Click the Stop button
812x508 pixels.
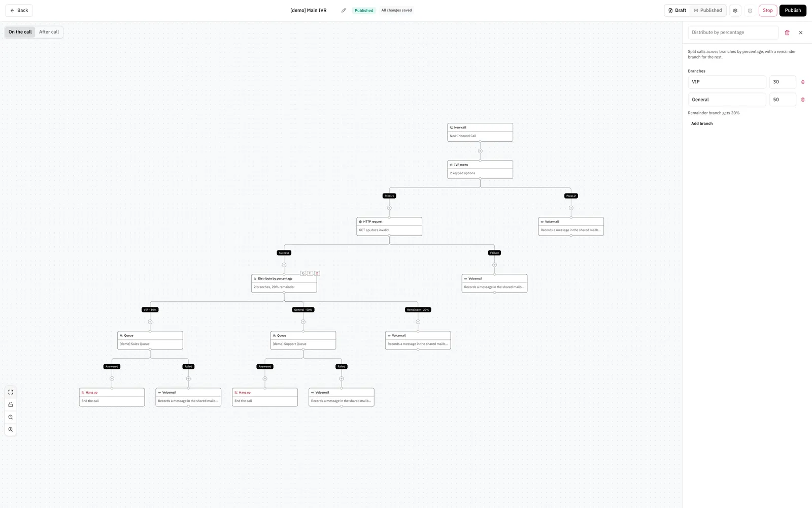pyautogui.click(x=768, y=10)
